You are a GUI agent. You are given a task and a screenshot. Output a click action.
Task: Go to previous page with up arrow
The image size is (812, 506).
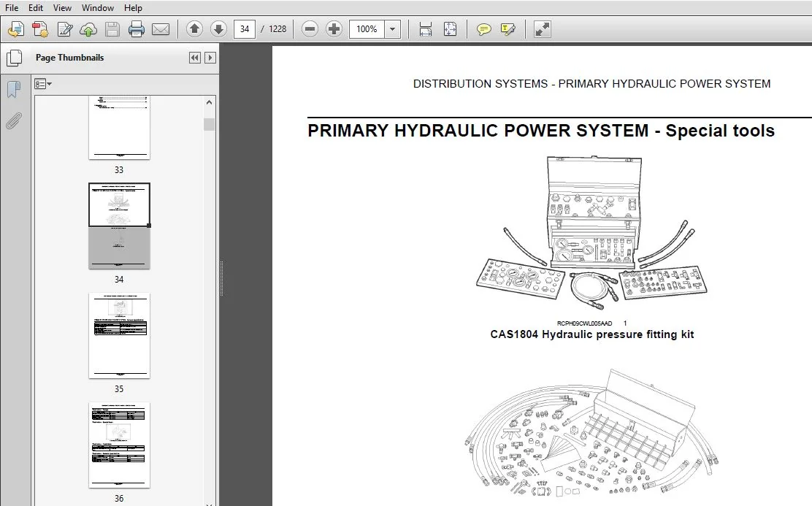(194, 29)
